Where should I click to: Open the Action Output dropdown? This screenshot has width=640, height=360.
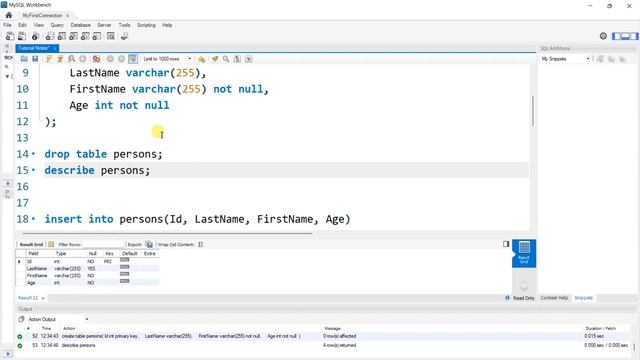pos(58,319)
